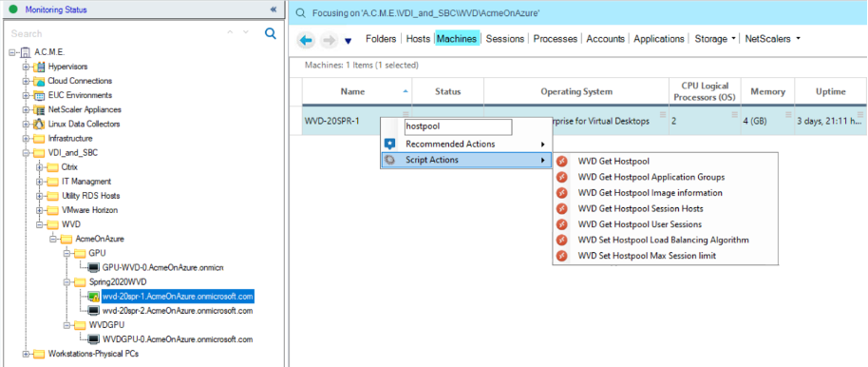This screenshot has width=868, height=367.
Task: Select the Linux Data Collectors penguin icon
Action: [39, 125]
